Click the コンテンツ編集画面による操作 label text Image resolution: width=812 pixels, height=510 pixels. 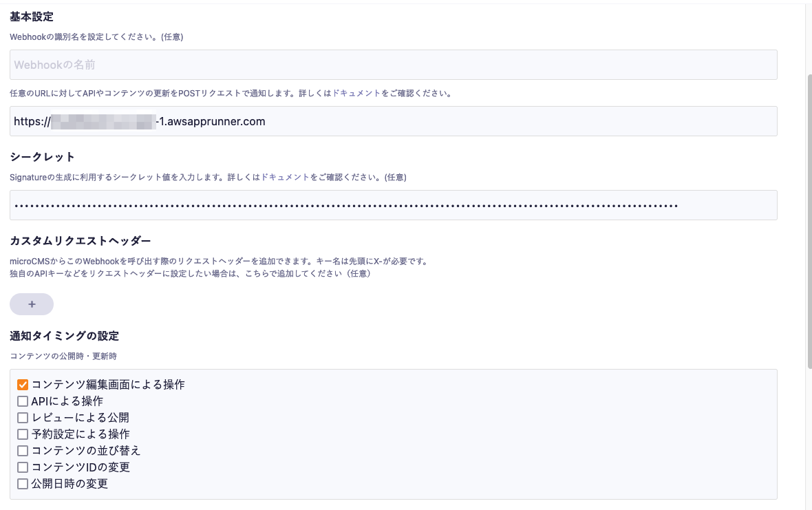click(108, 385)
